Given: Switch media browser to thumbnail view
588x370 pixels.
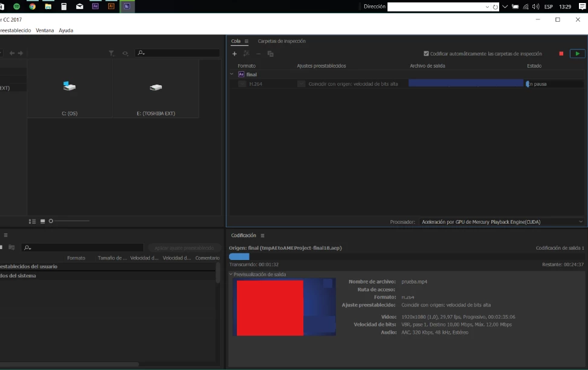Looking at the screenshot, I should 43,221.
